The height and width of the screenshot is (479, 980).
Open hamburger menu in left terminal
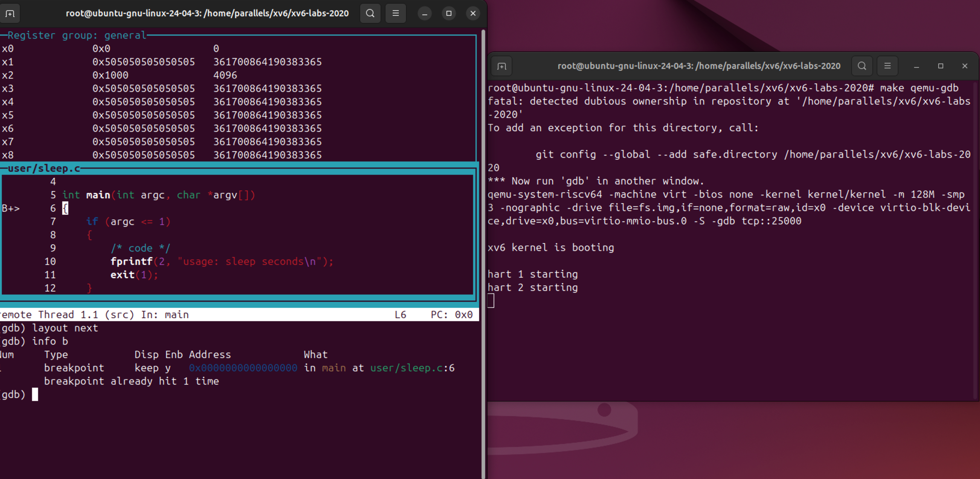pos(395,13)
